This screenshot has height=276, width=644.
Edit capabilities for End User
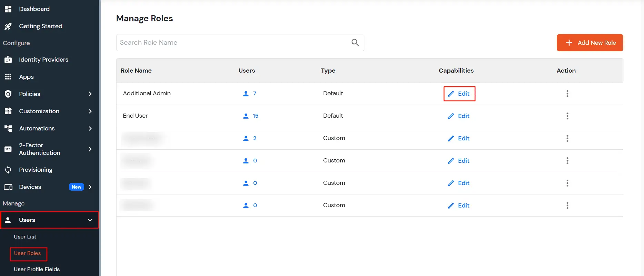tap(459, 116)
